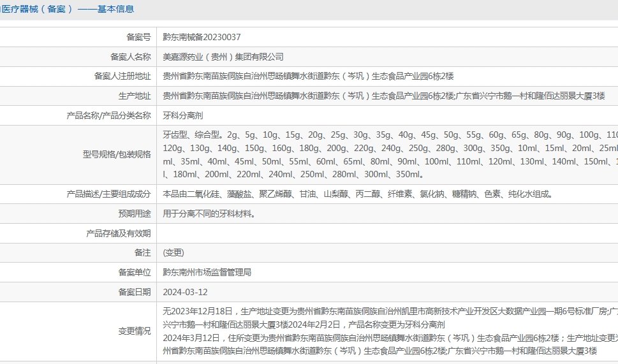This screenshot has height=364, width=618.
Task: Click the page header ending '——基本信息'
Action: tap(67, 9)
